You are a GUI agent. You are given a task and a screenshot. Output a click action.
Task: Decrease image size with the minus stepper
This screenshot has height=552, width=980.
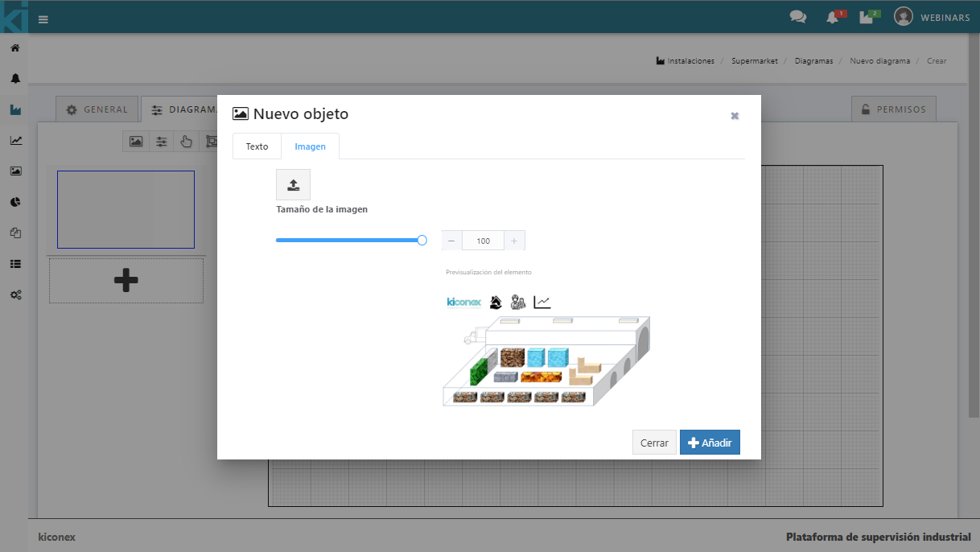pos(451,241)
